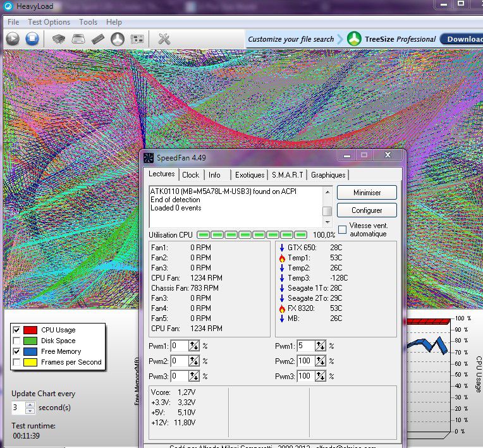Toggle the Simulate Disk Access icon
483x448 pixels.
tap(118, 39)
